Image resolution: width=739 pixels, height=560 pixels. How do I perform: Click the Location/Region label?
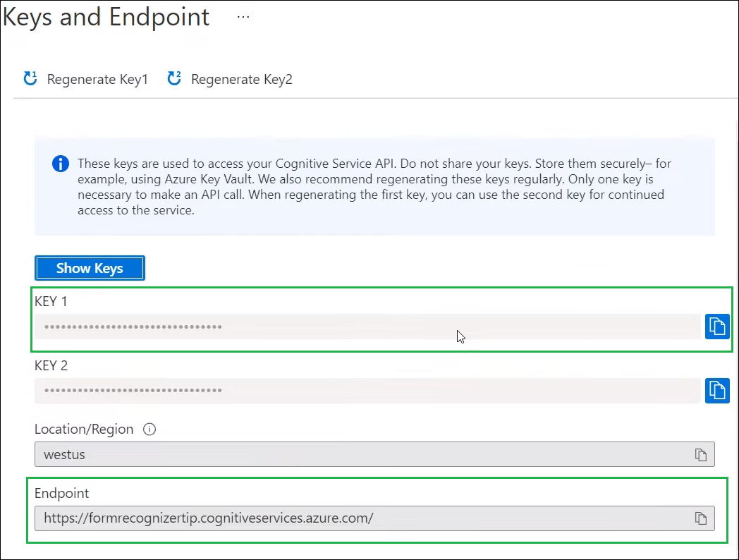click(x=84, y=430)
